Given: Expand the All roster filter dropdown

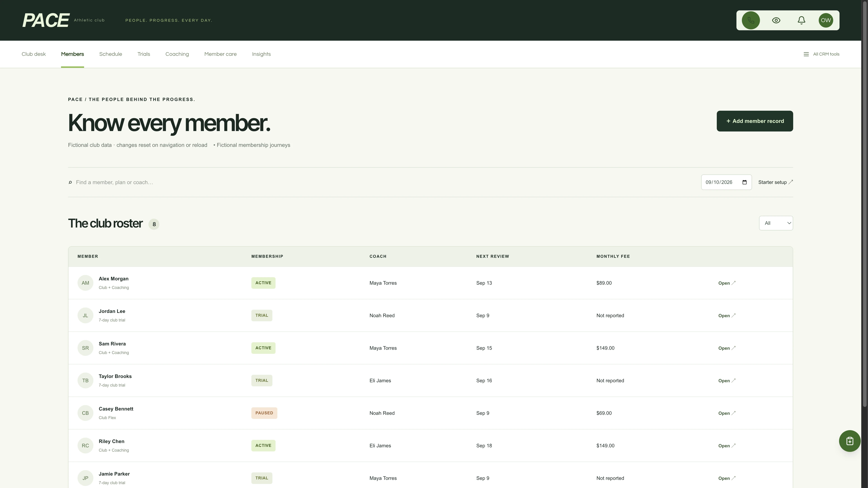Looking at the screenshot, I should (x=776, y=223).
